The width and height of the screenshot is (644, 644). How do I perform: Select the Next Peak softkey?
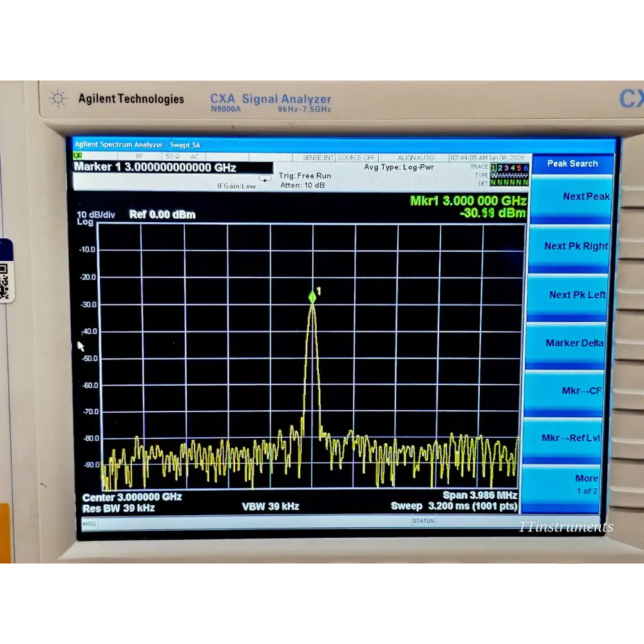pos(571,198)
